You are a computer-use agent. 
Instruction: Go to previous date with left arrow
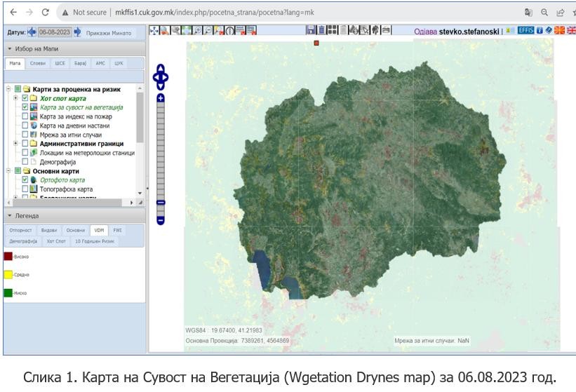[x=32, y=32]
